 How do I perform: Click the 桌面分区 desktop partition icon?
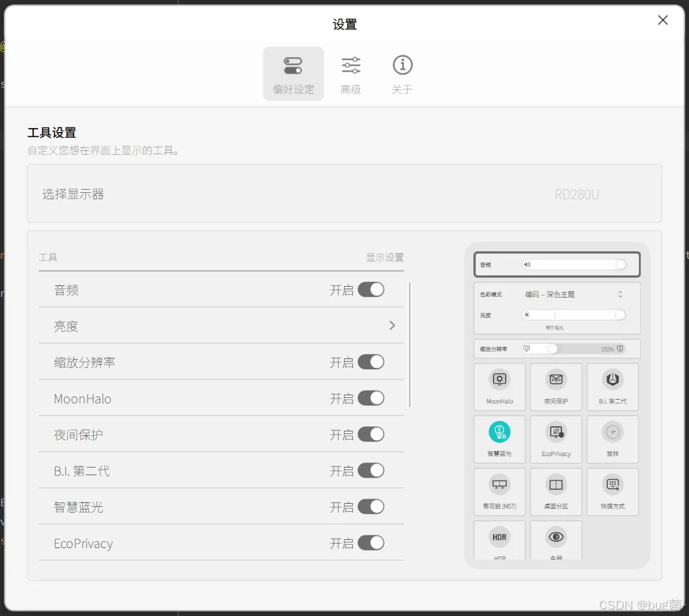pyautogui.click(x=556, y=484)
